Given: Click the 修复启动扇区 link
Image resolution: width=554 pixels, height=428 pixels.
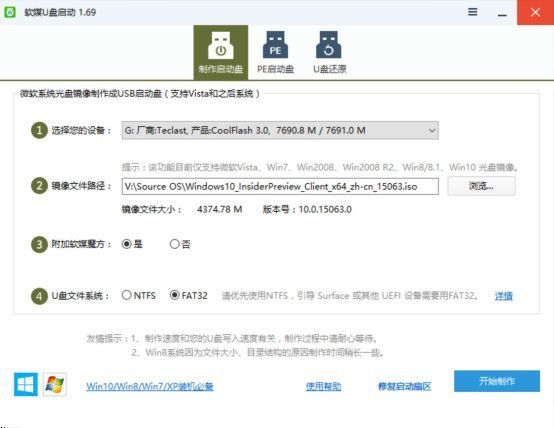Looking at the screenshot, I should (405, 386).
